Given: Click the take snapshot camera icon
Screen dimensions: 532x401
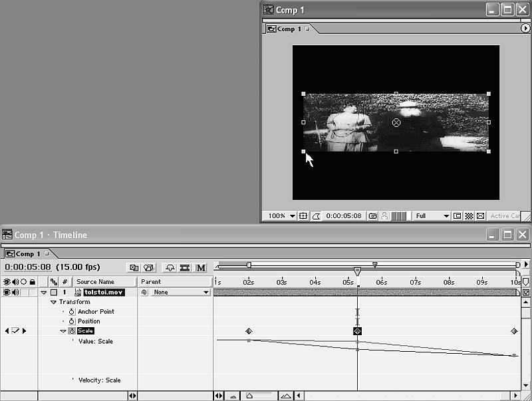Looking at the screenshot, I should 373,216.
